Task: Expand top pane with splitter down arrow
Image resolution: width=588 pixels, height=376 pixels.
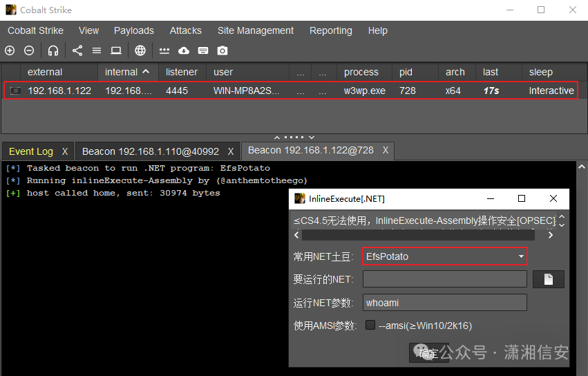Action: tap(312, 138)
